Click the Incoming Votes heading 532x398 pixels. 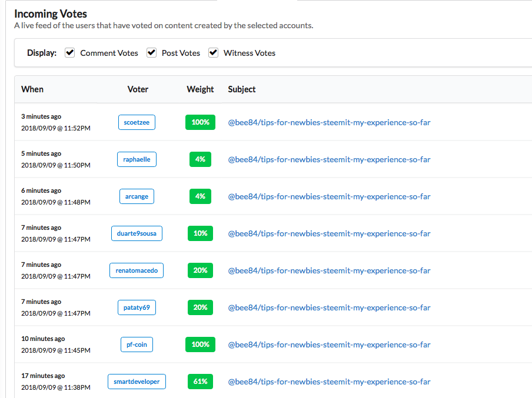click(x=51, y=14)
